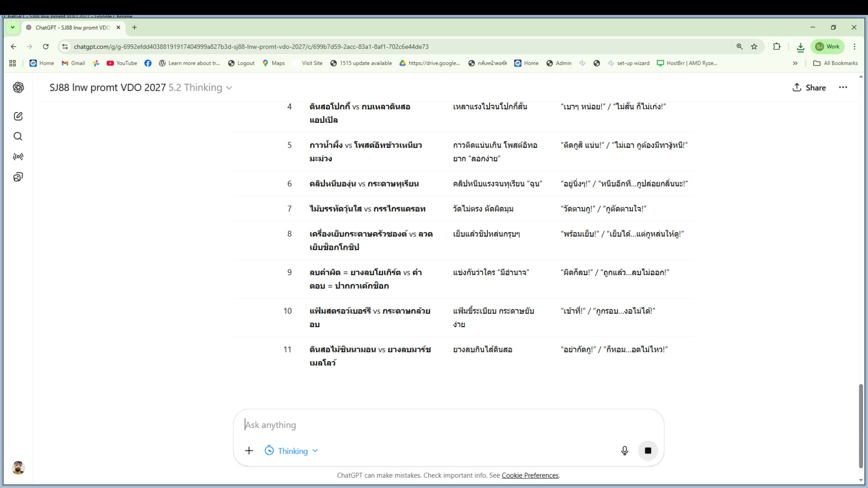Bookmark this page with star icon

(754, 47)
